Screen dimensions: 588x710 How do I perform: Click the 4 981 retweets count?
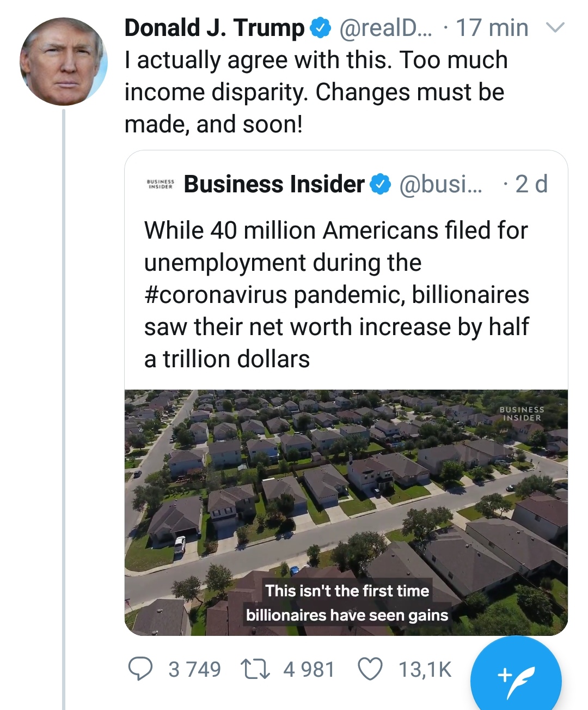pyautogui.click(x=309, y=669)
